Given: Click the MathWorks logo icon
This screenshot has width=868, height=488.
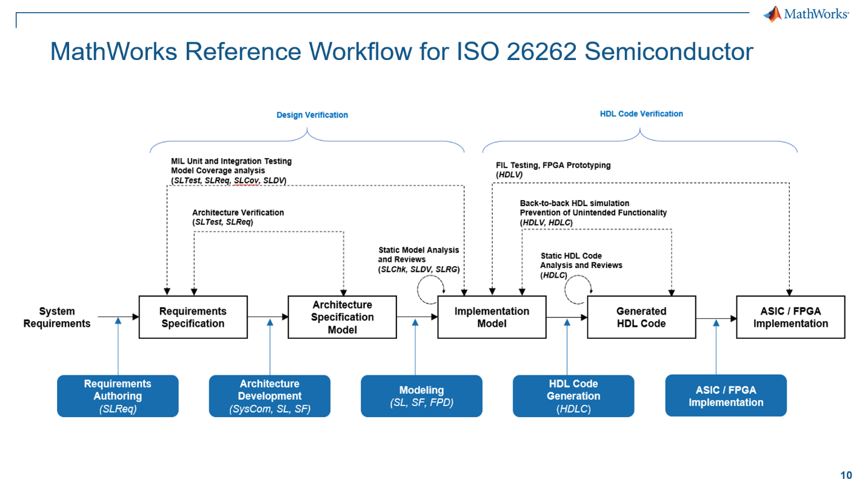Looking at the screenshot, I should click(772, 14).
